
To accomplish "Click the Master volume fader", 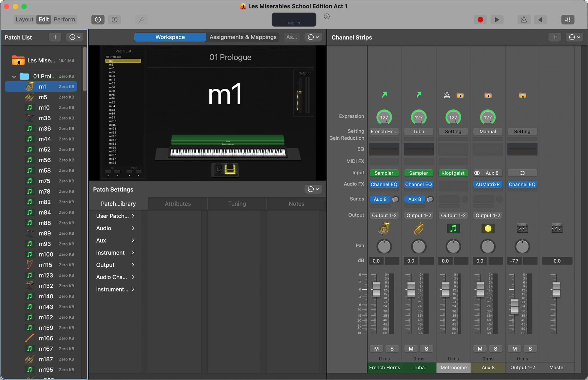I will (x=556, y=289).
